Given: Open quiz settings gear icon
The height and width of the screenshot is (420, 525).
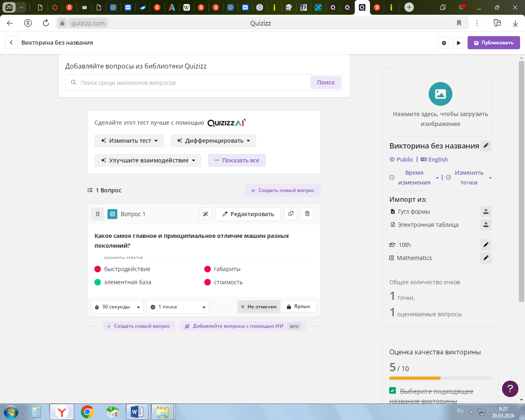Looking at the screenshot, I should click(x=444, y=43).
